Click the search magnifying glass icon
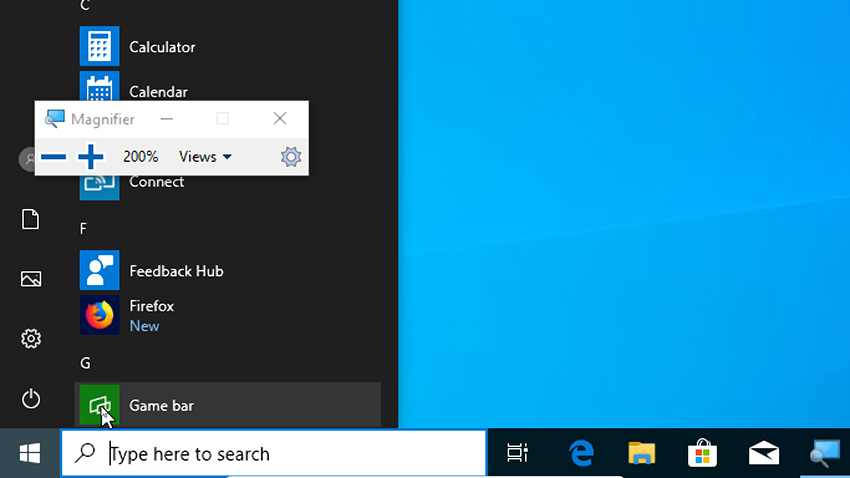The height and width of the screenshot is (478, 850). pos(85,453)
